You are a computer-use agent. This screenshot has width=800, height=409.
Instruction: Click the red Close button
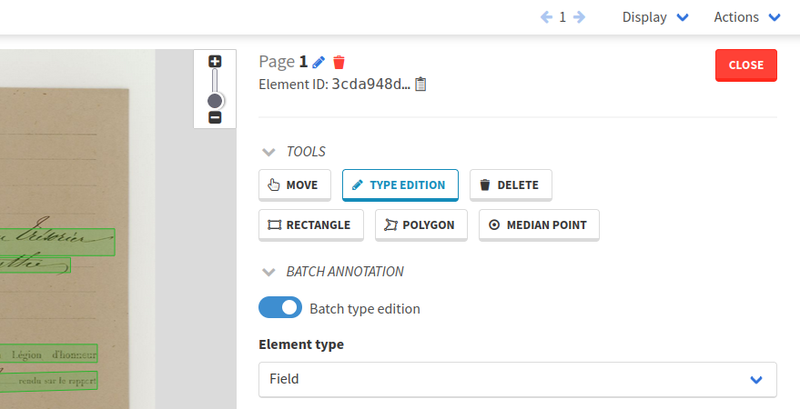pyautogui.click(x=746, y=65)
